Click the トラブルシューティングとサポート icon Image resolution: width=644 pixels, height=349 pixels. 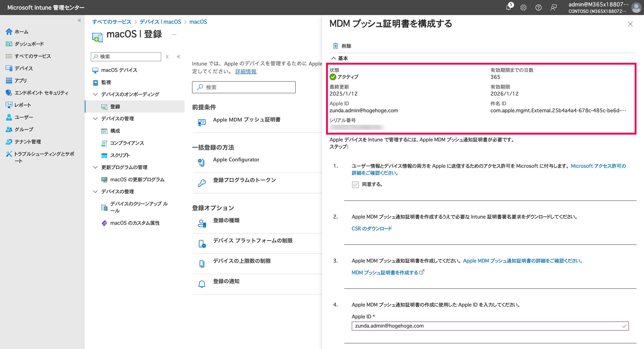pyautogui.click(x=9, y=154)
